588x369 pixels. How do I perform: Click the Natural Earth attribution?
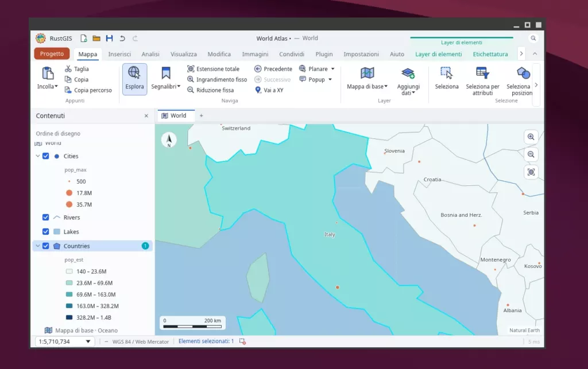pyautogui.click(x=524, y=330)
